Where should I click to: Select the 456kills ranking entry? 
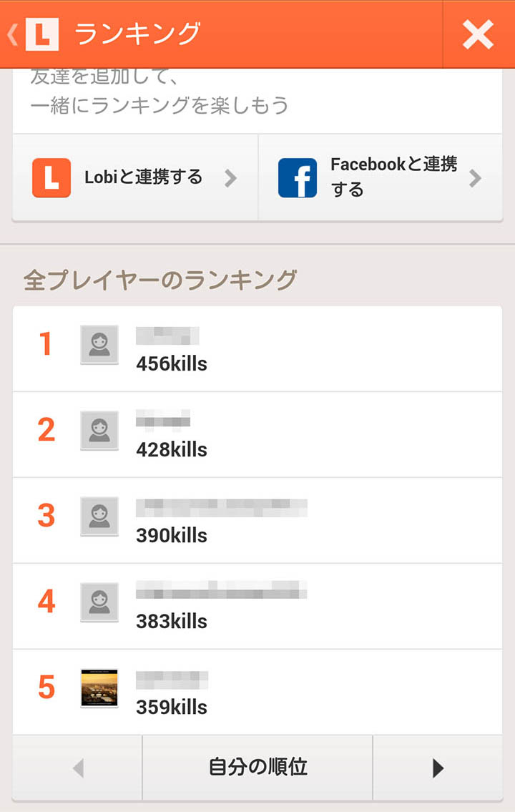pos(172,364)
